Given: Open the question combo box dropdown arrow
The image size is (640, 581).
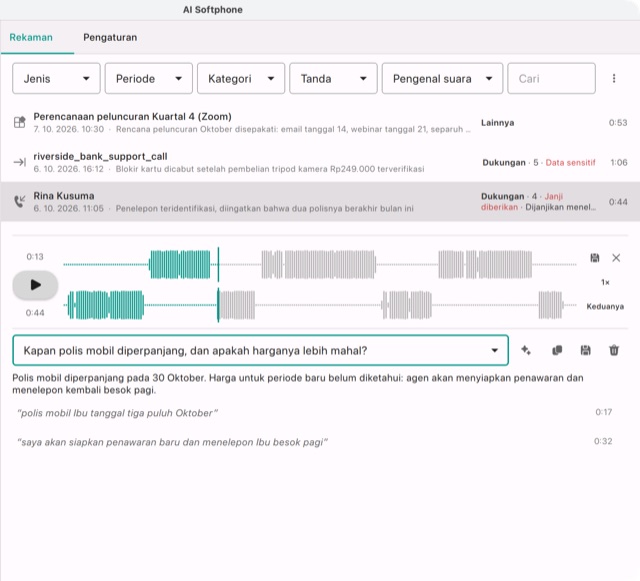Looking at the screenshot, I should [494, 350].
